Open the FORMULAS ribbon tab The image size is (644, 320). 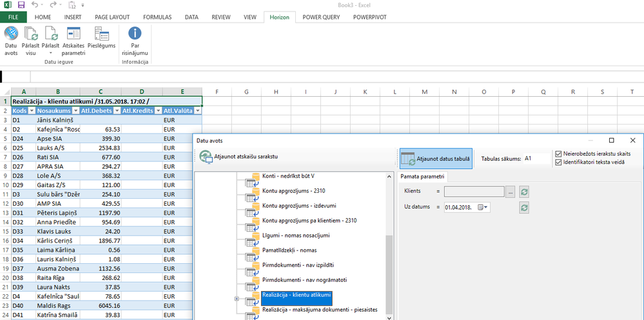click(158, 17)
